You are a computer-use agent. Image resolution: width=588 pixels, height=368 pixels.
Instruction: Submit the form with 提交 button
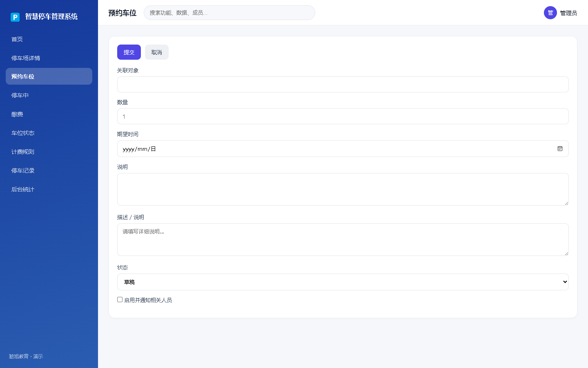pyautogui.click(x=129, y=52)
